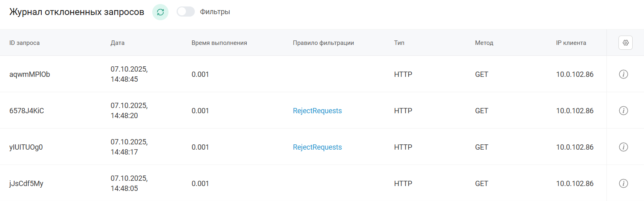This screenshot has width=644, height=201.
Task: Open table column settings gear
Action: (x=625, y=43)
